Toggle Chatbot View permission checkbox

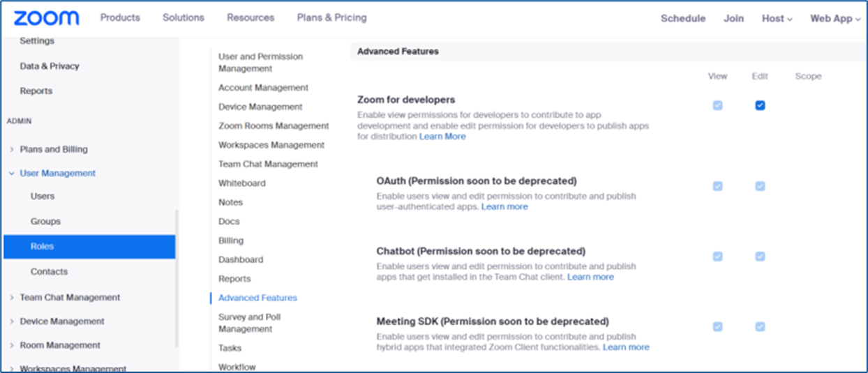tap(717, 257)
